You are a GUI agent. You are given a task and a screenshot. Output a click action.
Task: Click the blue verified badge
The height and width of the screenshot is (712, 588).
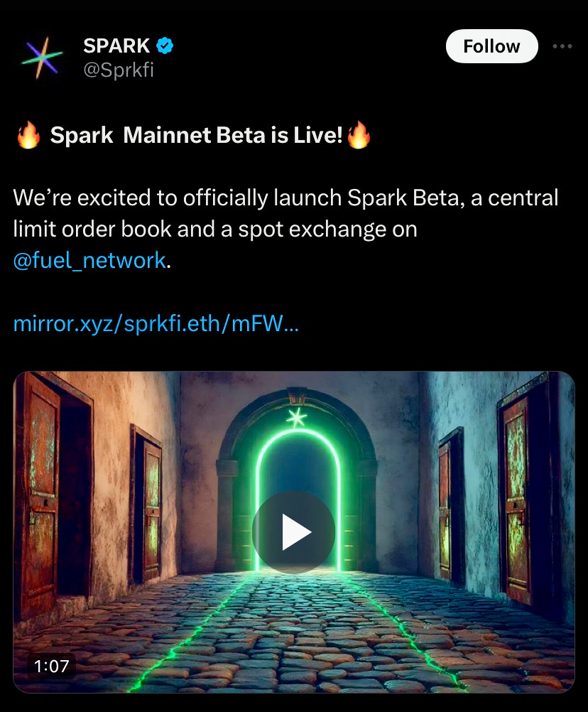165,46
